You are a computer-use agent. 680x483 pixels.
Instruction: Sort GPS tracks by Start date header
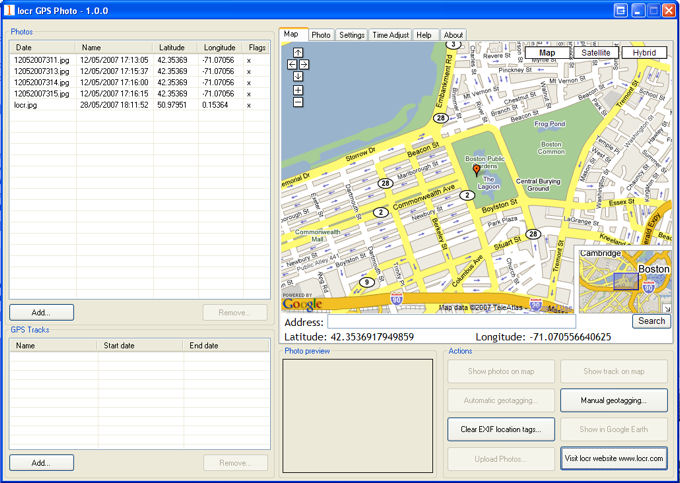[x=140, y=346]
